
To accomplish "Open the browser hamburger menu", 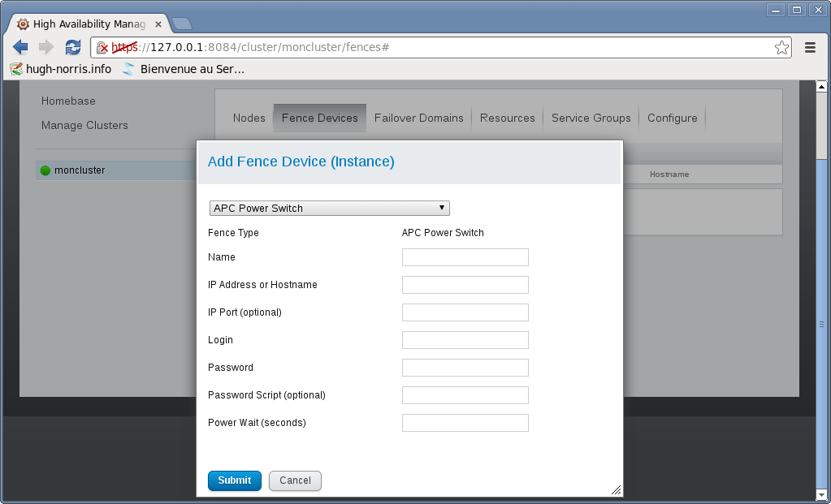I will (x=810, y=48).
